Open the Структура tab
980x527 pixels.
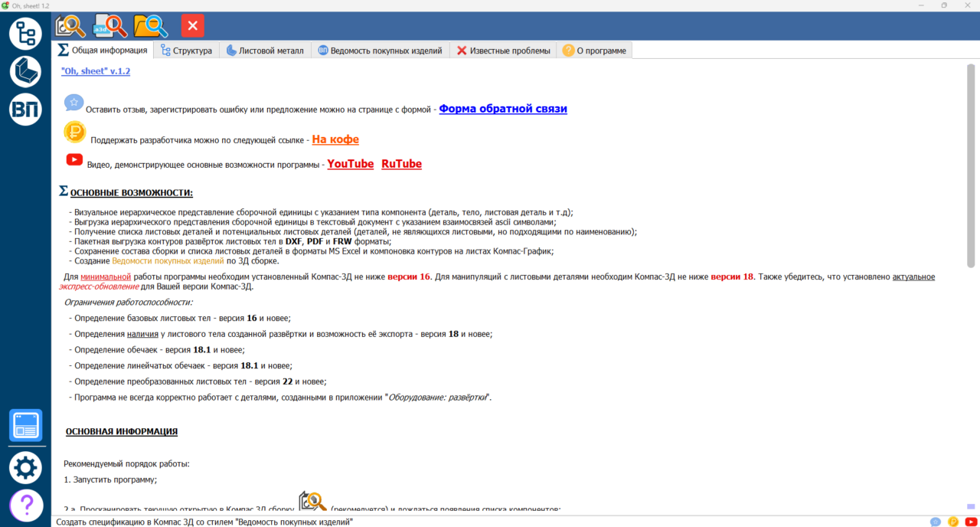186,51
